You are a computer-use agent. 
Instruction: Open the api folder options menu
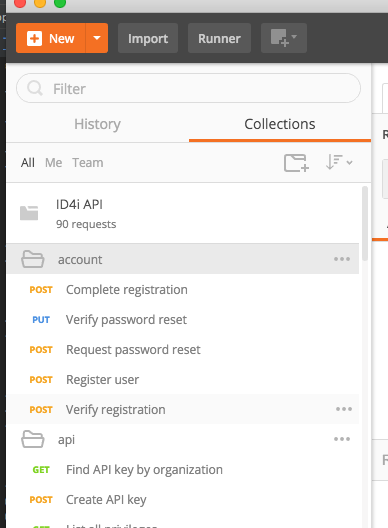(x=342, y=439)
